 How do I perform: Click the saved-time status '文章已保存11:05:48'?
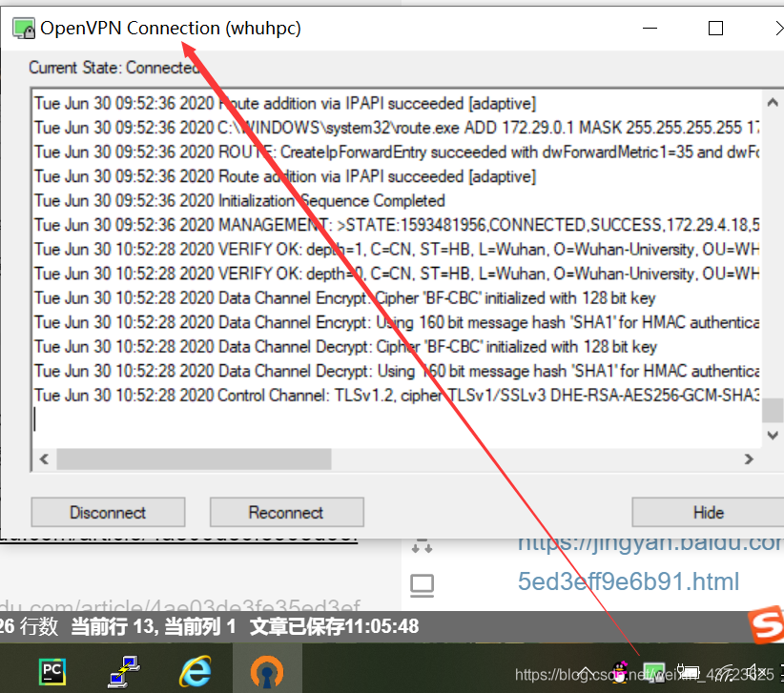tap(334, 626)
